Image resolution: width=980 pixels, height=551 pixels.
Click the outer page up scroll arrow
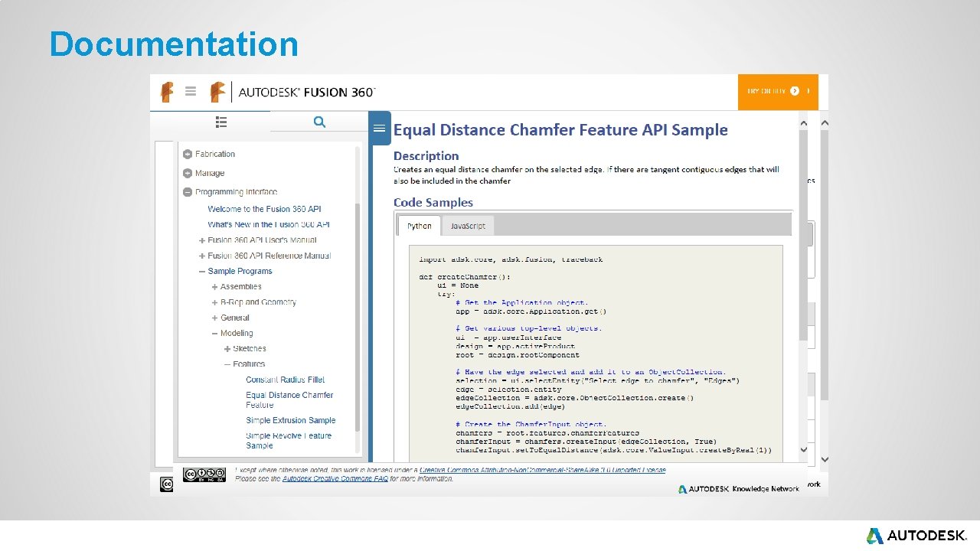tap(824, 122)
